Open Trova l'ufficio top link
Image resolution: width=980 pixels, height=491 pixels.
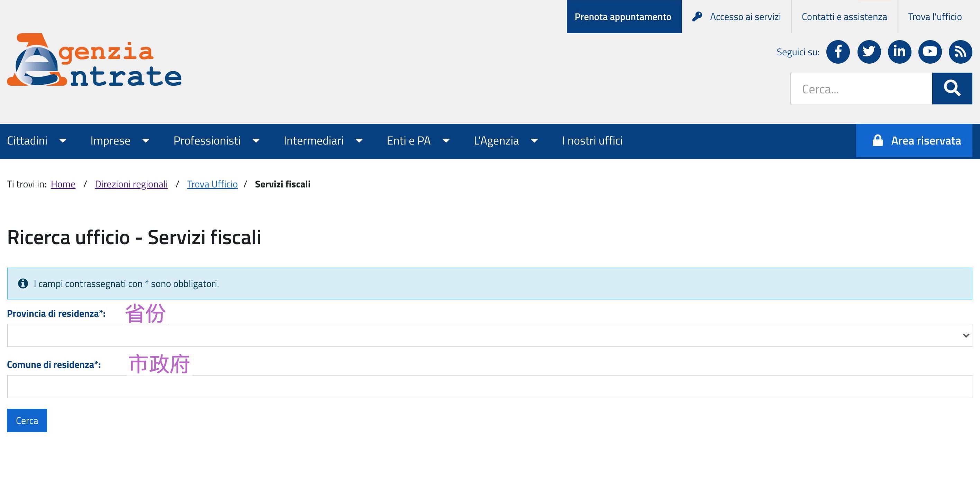click(x=935, y=17)
